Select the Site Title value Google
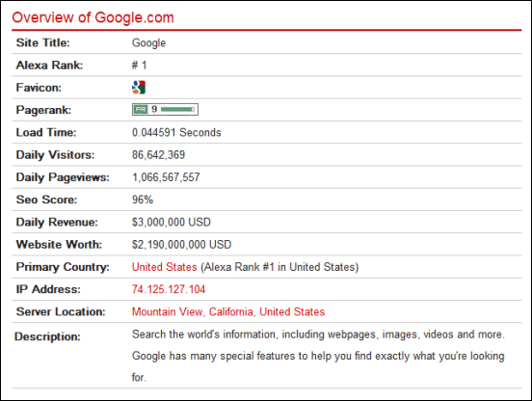 point(149,43)
